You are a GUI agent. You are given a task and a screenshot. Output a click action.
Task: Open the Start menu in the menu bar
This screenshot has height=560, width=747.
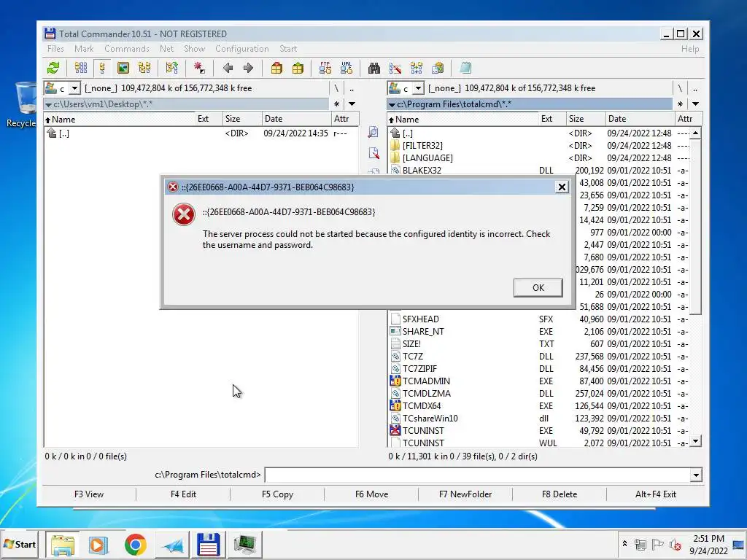click(x=288, y=49)
